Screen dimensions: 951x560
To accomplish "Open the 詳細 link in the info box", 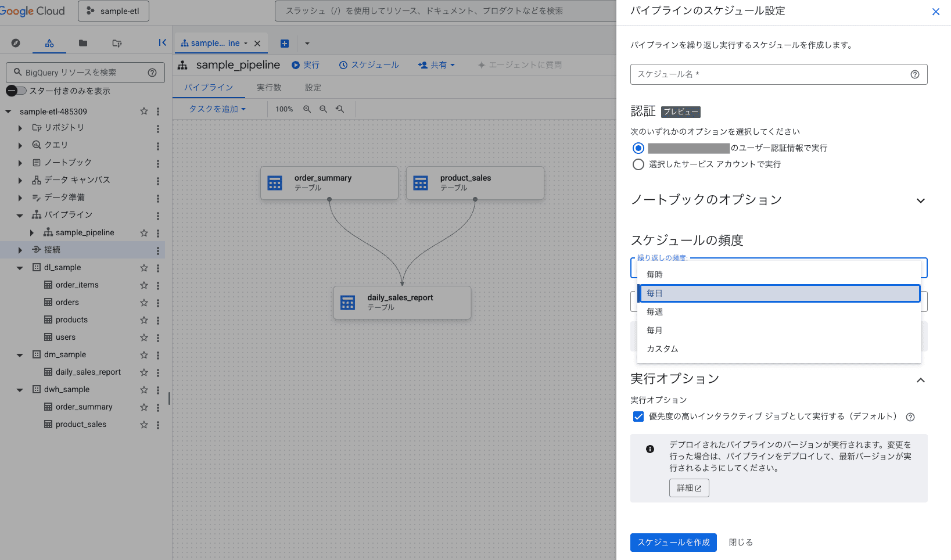I will click(x=688, y=488).
